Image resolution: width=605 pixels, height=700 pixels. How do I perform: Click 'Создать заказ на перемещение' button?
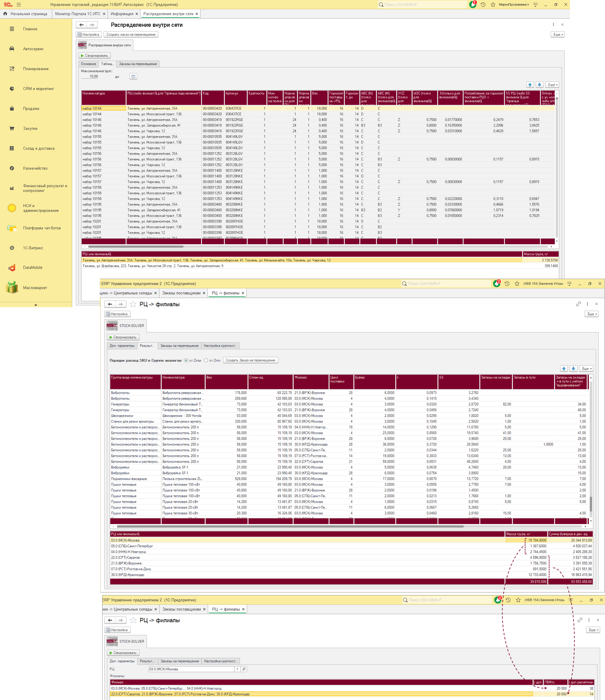pos(131,34)
